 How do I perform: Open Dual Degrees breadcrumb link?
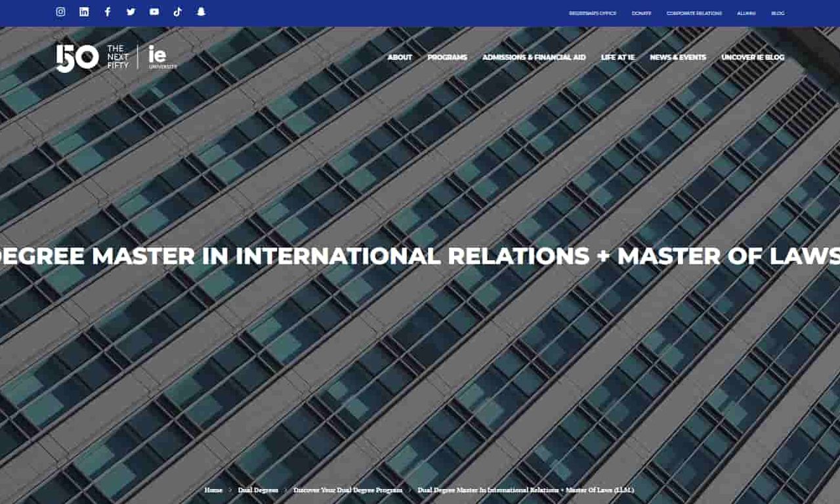(258, 490)
